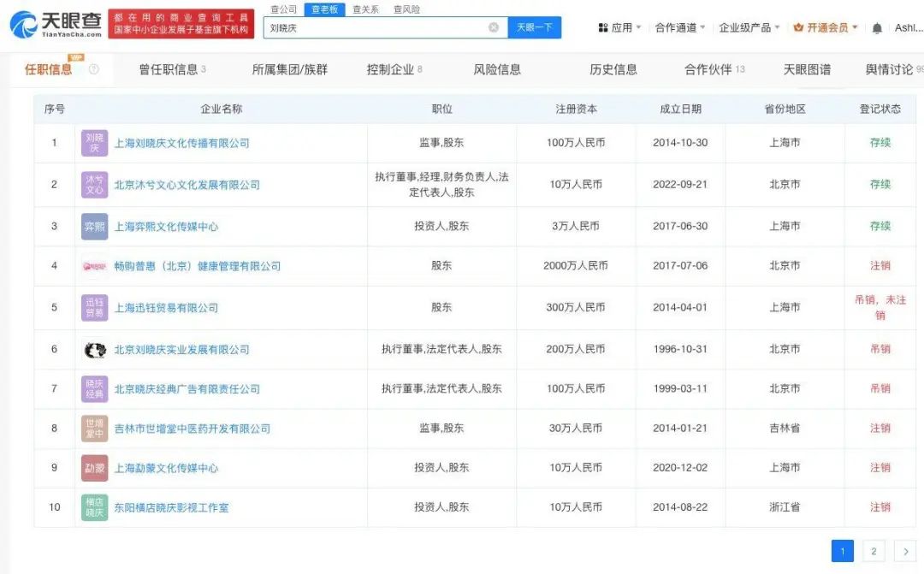Open the 企业级产品 dropdown

click(x=749, y=28)
